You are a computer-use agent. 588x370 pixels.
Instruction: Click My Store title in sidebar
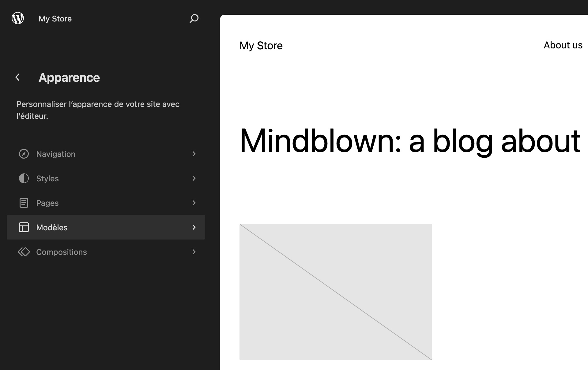click(55, 19)
